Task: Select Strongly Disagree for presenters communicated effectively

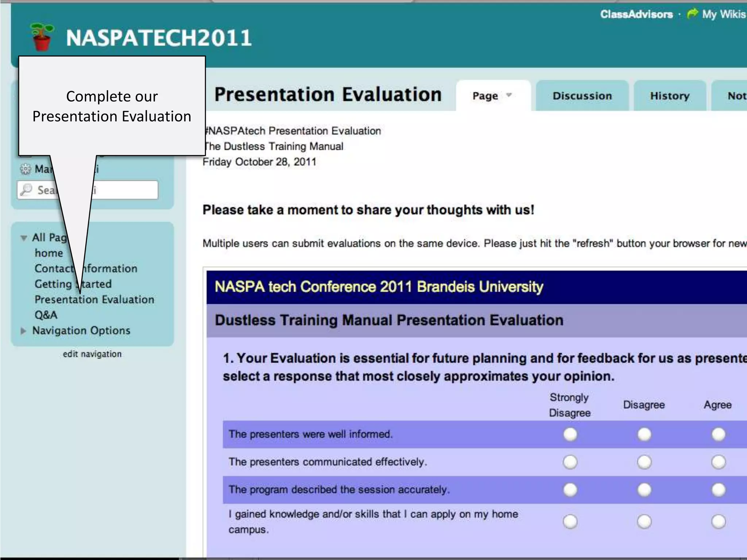Action: [570, 462]
